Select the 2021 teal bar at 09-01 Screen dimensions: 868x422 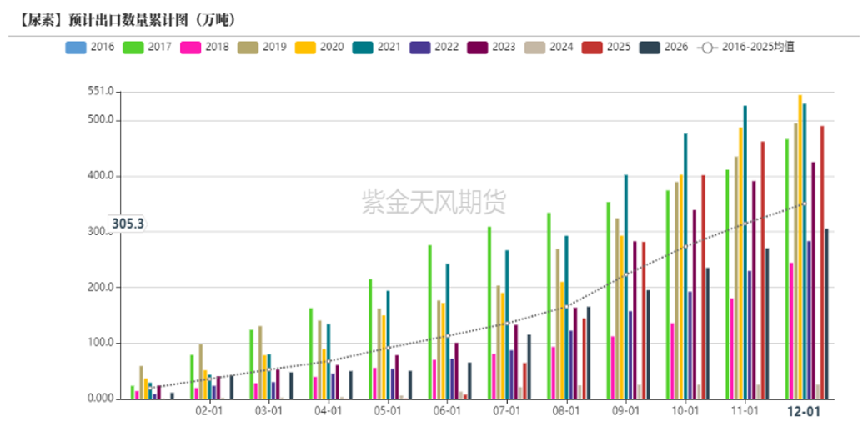click(626, 287)
